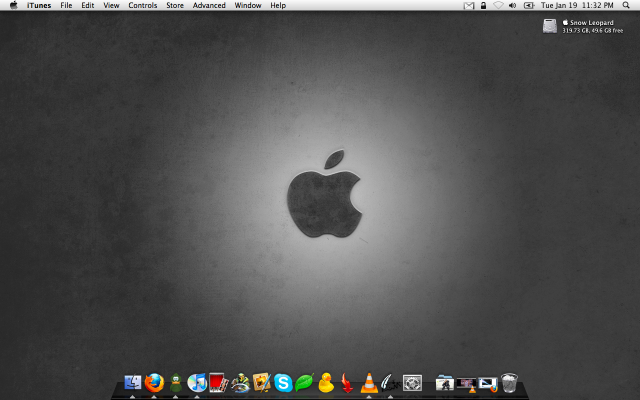Viewport: 640px width, 400px height.
Task: Open the Advanced menu
Action: point(209,5)
